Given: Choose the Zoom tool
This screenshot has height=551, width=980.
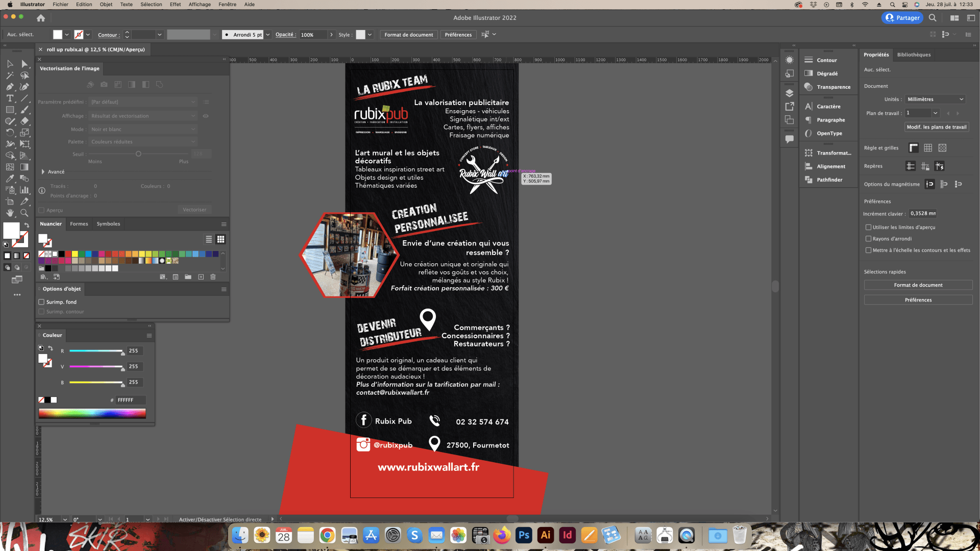Looking at the screenshot, I should [24, 213].
